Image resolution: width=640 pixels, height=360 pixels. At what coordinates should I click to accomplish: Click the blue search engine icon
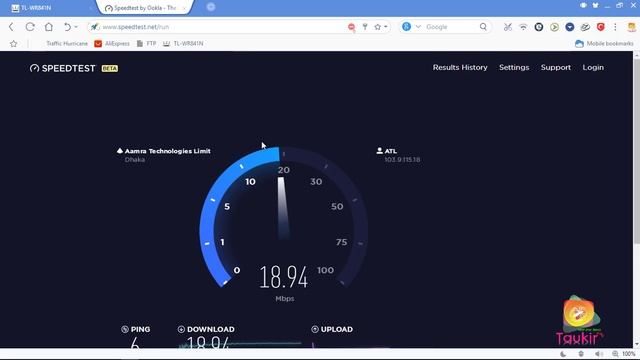point(406,27)
